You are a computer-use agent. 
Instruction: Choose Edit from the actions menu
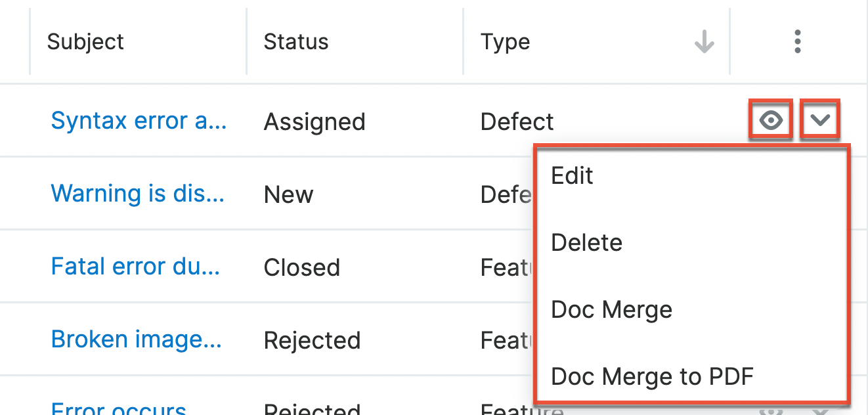coord(572,176)
